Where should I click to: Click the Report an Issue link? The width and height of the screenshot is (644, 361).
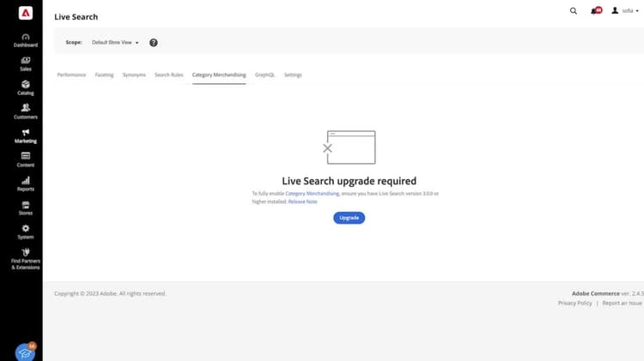pos(622,304)
